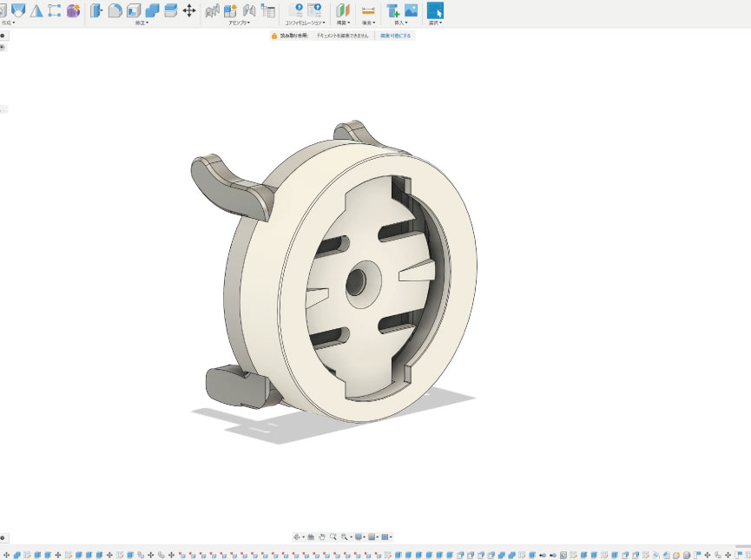Open the コンフィギュレーション dropdown menu
The image size is (751, 560).
pos(305,23)
